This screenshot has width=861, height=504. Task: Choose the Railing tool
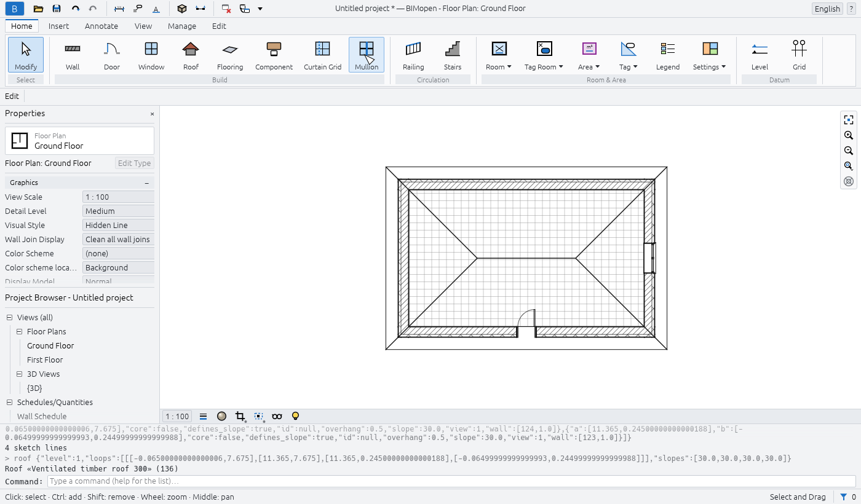tap(413, 55)
